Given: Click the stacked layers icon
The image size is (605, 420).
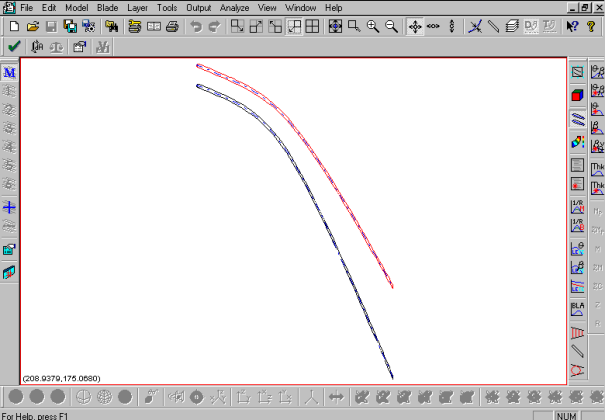Looking at the screenshot, I should (x=512, y=26).
